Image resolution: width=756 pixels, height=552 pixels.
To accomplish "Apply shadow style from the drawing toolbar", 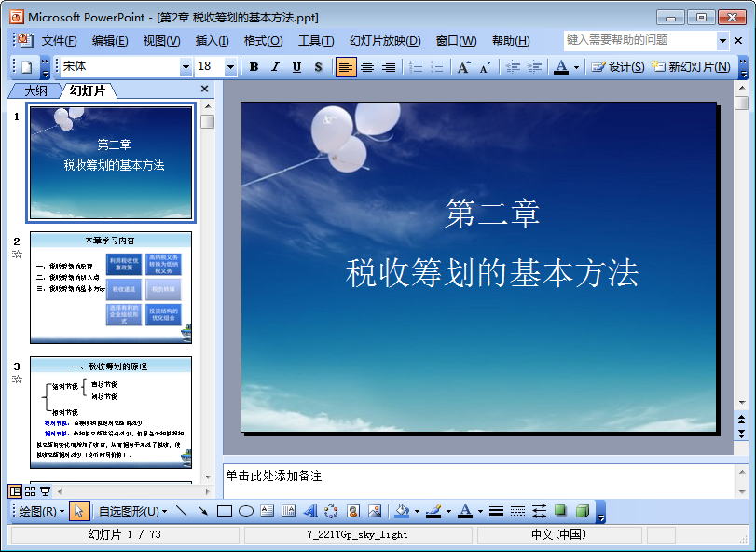I will [560, 511].
